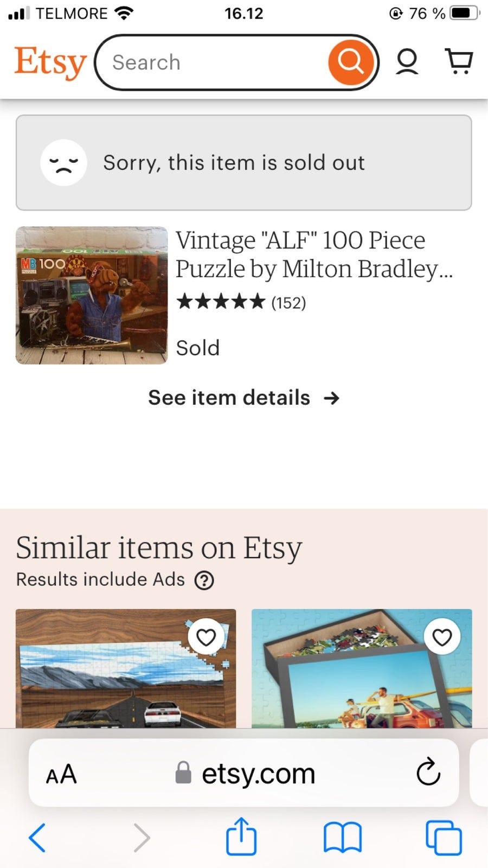Tap Safari forward arrow
488x868 pixels.
click(x=141, y=837)
